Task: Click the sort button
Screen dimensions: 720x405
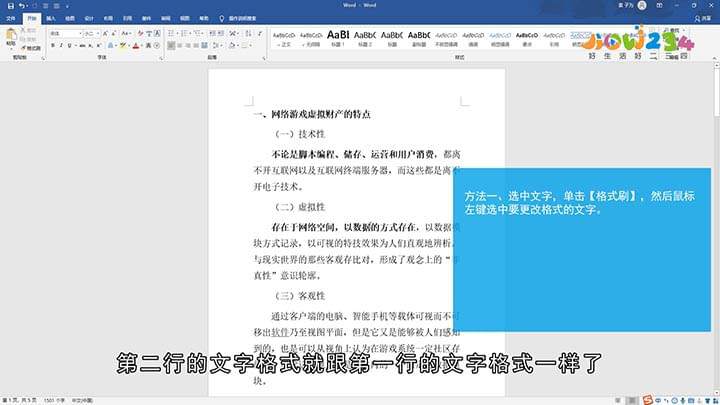Action: click(248, 34)
